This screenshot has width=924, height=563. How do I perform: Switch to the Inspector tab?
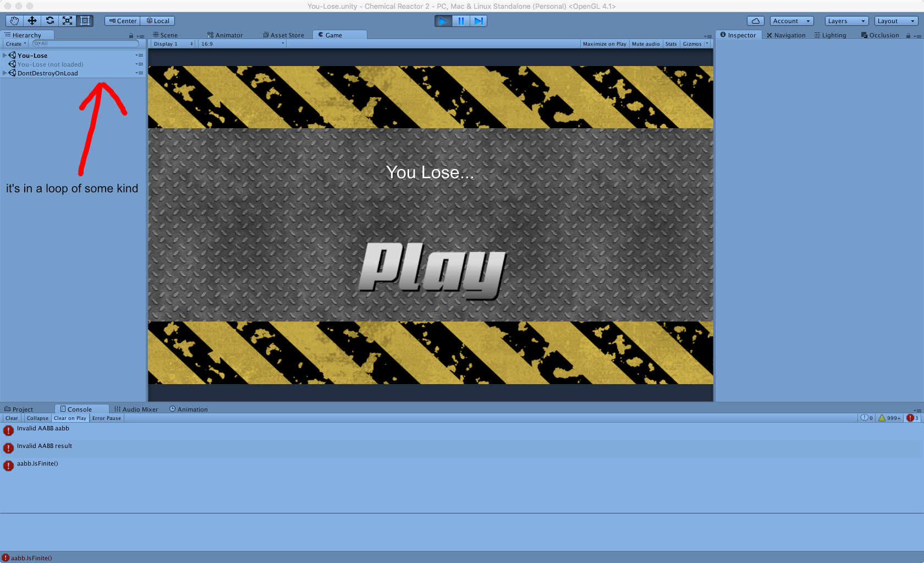(738, 35)
